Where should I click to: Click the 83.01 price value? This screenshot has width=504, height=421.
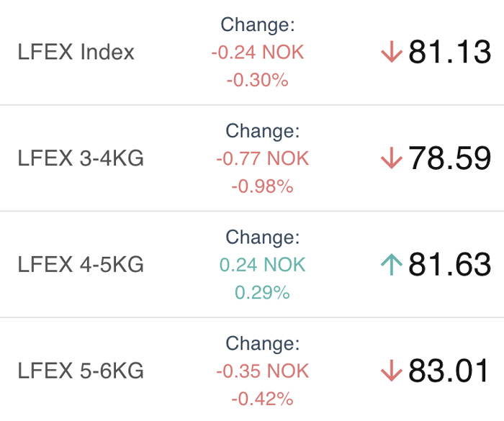[449, 371]
